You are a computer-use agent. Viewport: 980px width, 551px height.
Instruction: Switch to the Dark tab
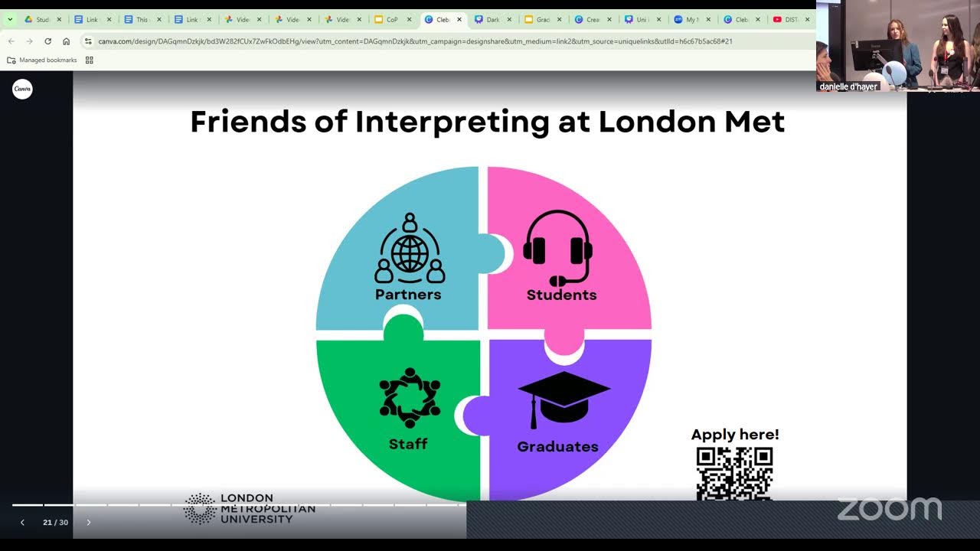492,20
